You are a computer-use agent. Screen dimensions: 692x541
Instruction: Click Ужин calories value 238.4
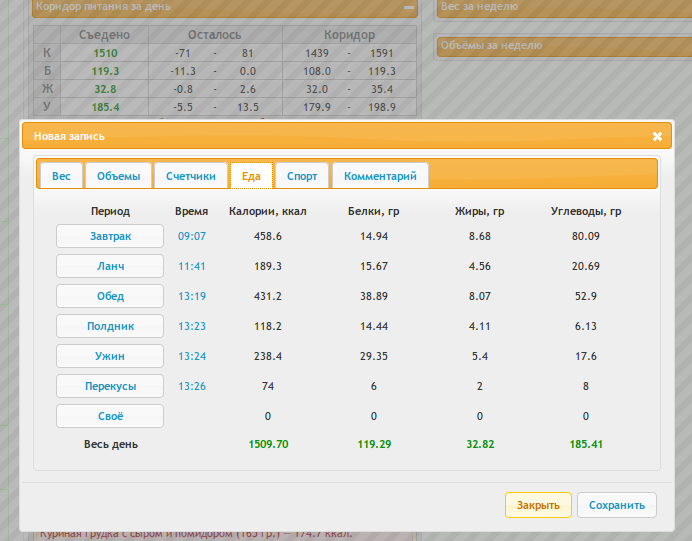(x=268, y=356)
